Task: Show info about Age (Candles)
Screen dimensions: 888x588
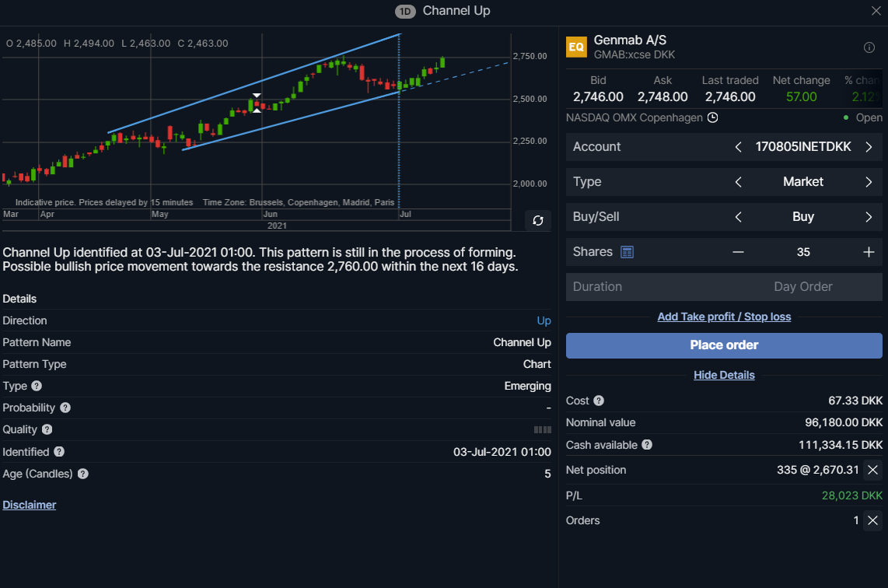Action: tap(82, 474)
